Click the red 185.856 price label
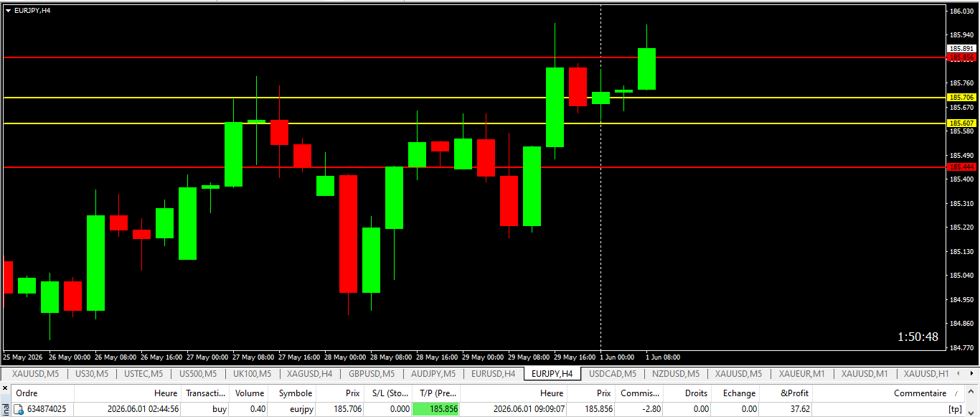This screenshot has height=417, width=980. (962, 57)
